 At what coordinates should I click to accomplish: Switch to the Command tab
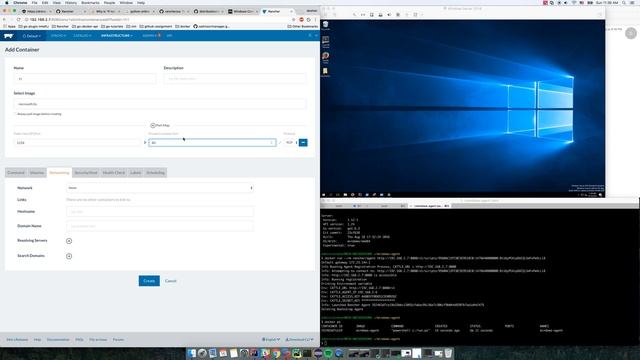(x=16, y=173)
